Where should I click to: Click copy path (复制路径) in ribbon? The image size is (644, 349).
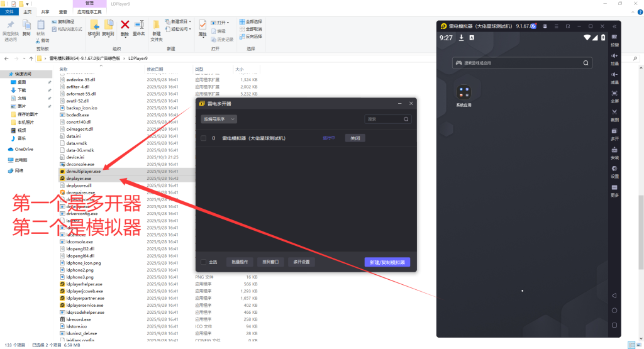click(64, 22)
